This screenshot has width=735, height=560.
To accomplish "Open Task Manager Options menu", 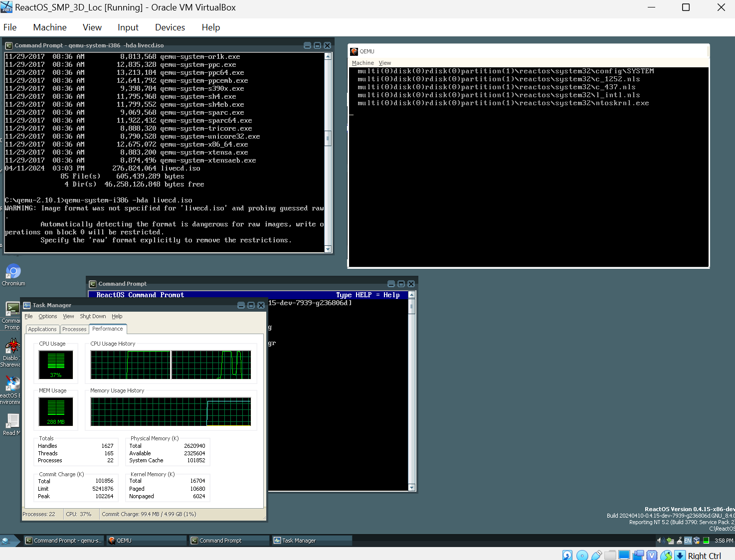I will [48, 316].
